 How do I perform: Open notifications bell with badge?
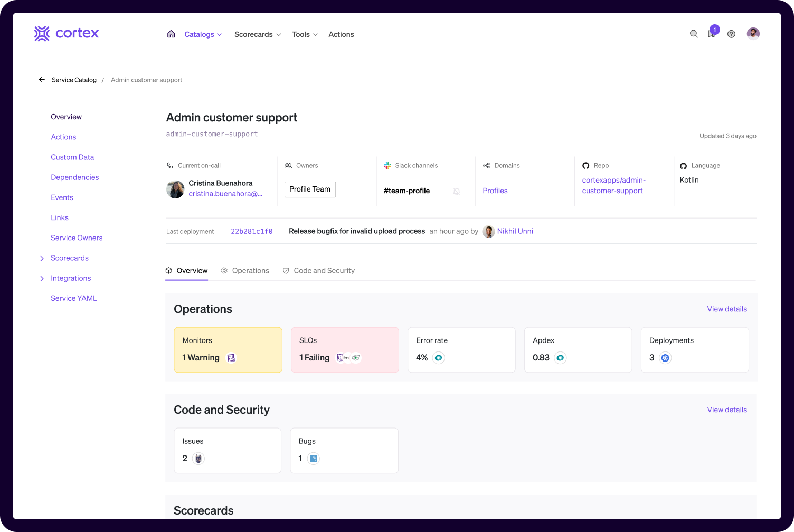pos(712,33)
